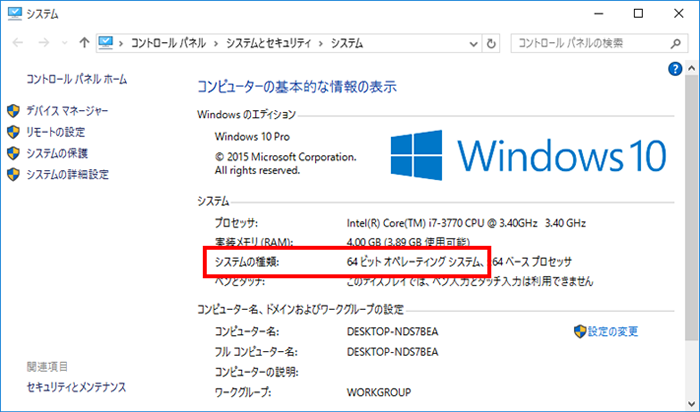Screen dimensions: 700x412
Task: Close the システム window
Action: pyautogui.click(x=679, y=14)
